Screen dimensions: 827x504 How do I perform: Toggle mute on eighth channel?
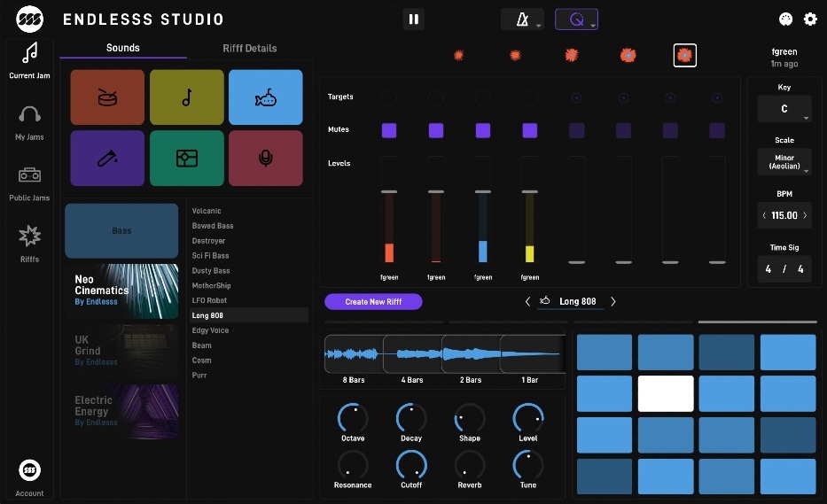pos(717,130)
